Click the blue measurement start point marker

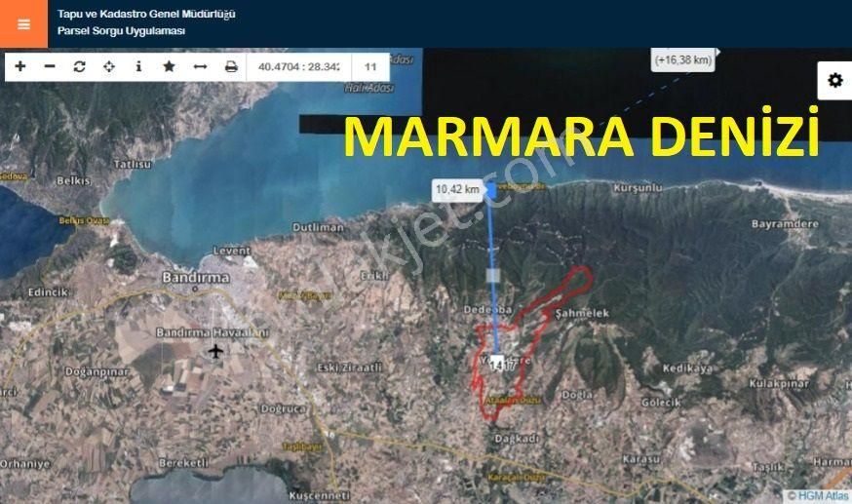(491, 189)
